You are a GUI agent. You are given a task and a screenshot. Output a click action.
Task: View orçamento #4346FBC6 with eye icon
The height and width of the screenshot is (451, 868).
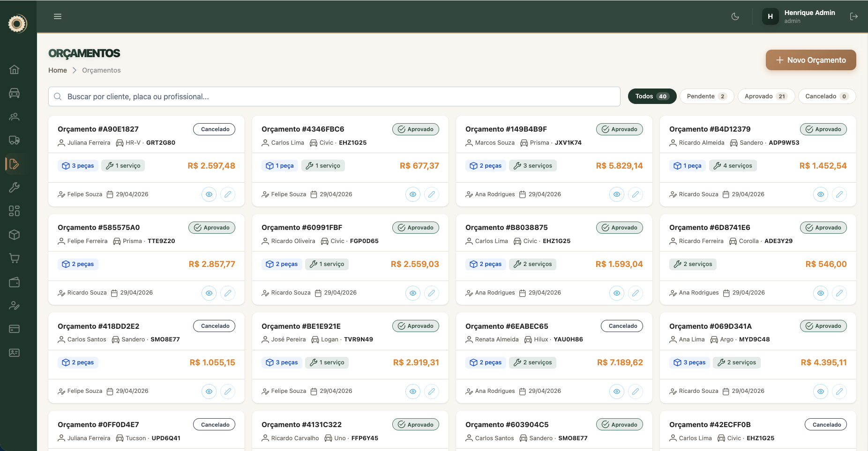coord(413,194)
